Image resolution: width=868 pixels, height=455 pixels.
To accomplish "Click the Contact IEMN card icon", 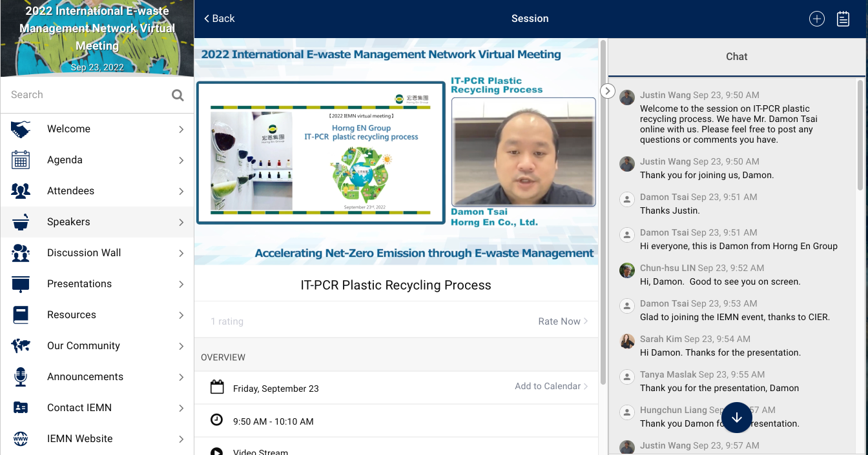I will (x=21, y=408).
